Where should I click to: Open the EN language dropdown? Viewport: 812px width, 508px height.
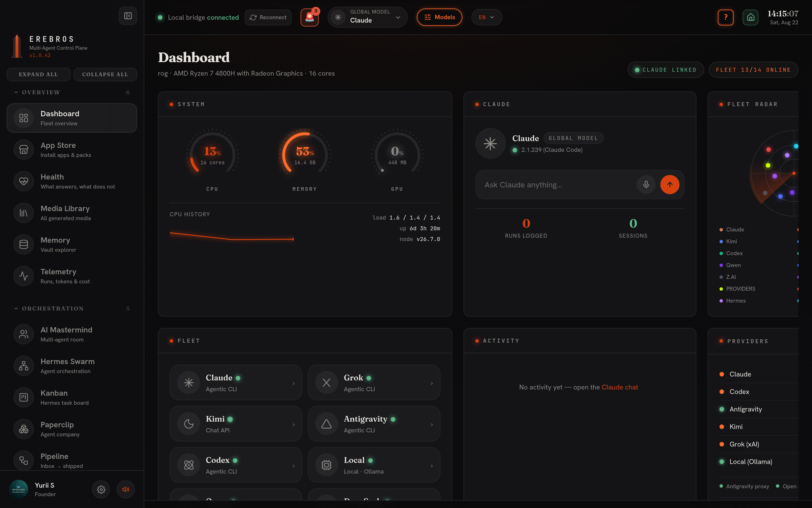click(487, 17)
